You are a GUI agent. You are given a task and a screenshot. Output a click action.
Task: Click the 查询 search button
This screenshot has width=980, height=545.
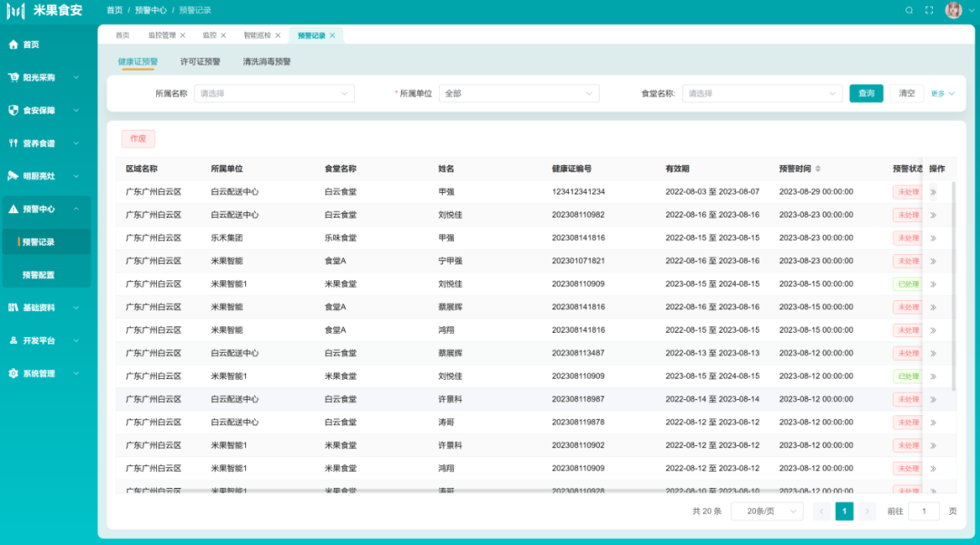point(867,93)
